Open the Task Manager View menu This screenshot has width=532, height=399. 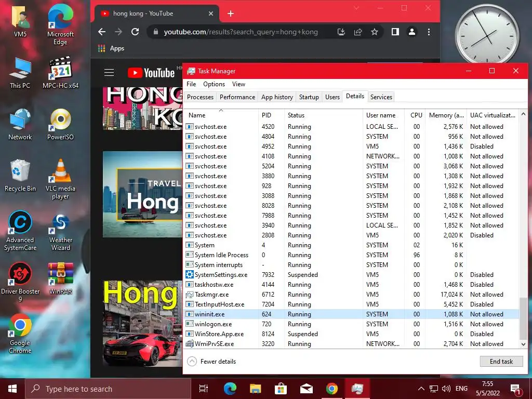[238, 84]
